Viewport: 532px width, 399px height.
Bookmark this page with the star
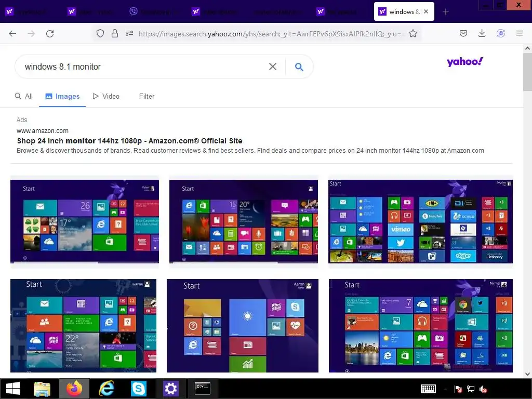point(413,33)
